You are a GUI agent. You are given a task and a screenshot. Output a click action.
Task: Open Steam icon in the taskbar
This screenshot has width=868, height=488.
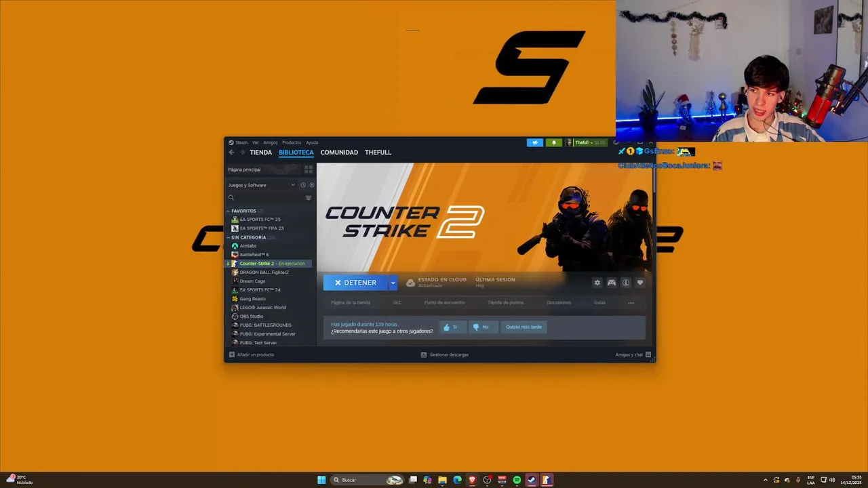click(532, 480)
